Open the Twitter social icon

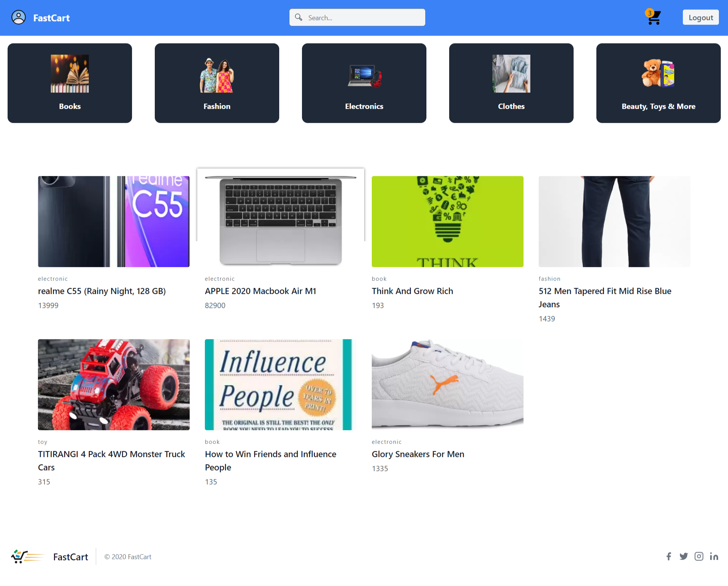click(x=684, y=556)
